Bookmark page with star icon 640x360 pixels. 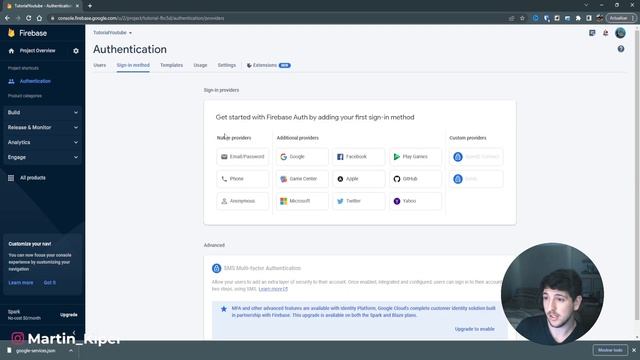click(x=522, y=18)
